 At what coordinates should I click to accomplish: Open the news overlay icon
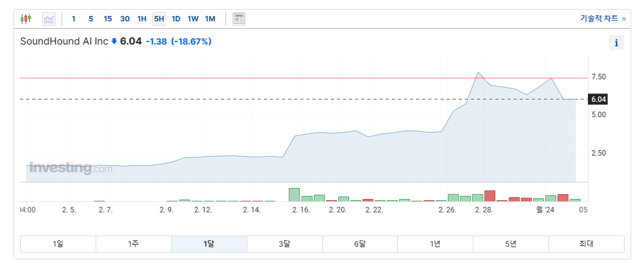click(x=239, y=19)
